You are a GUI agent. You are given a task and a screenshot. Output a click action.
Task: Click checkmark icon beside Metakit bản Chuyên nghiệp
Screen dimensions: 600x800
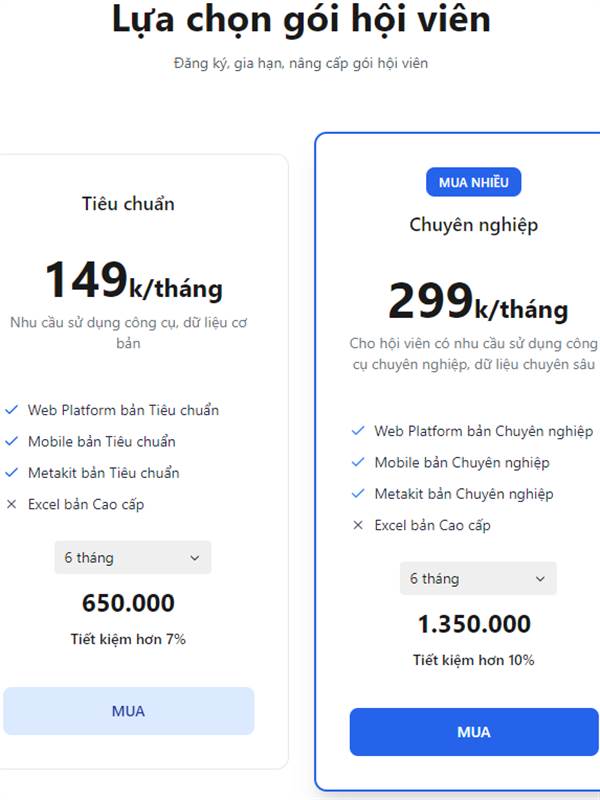(x=358, y=493)
